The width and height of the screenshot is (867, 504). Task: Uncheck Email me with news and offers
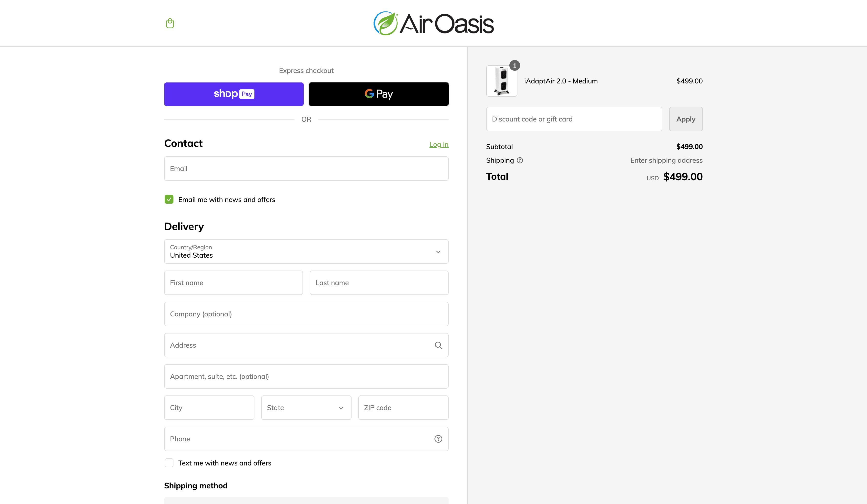pos(169,200)
